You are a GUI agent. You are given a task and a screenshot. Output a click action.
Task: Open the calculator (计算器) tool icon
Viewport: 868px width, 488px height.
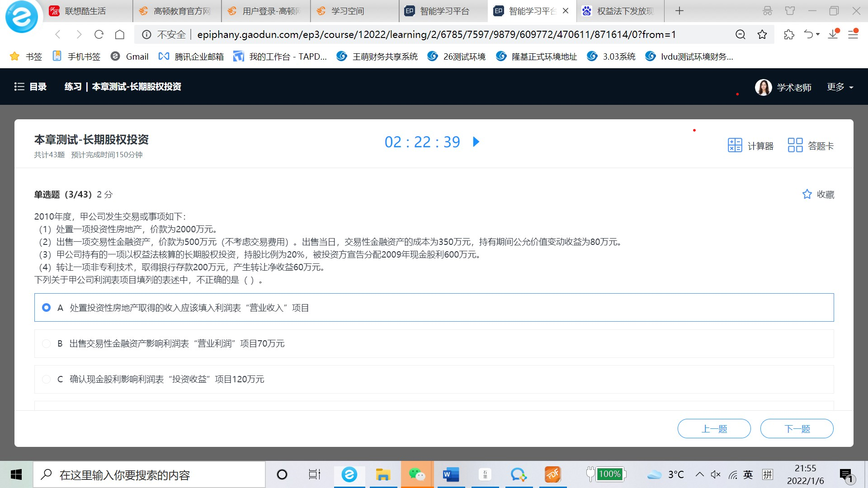pyautogui.click(x=735, y=145)
